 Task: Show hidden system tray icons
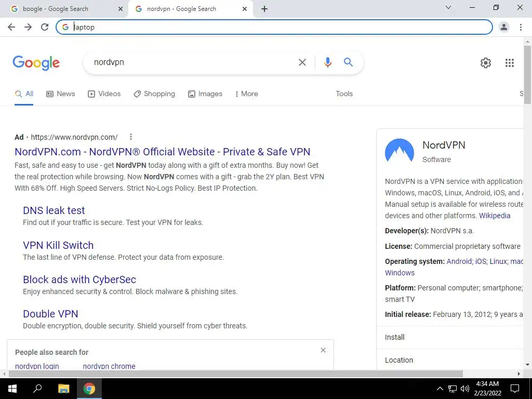point(440,389)
